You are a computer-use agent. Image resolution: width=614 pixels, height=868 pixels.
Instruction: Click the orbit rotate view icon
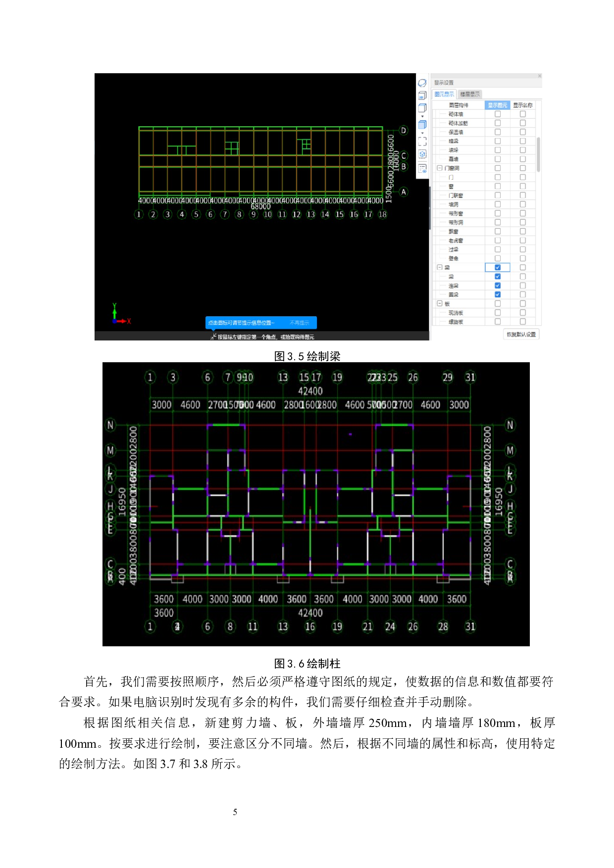point(422,83)
